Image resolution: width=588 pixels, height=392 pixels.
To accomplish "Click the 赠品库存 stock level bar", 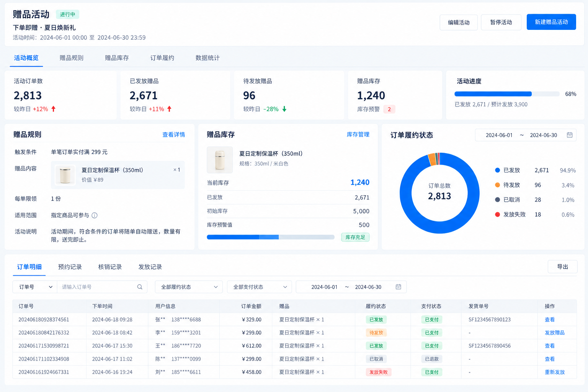I will 271,237.
